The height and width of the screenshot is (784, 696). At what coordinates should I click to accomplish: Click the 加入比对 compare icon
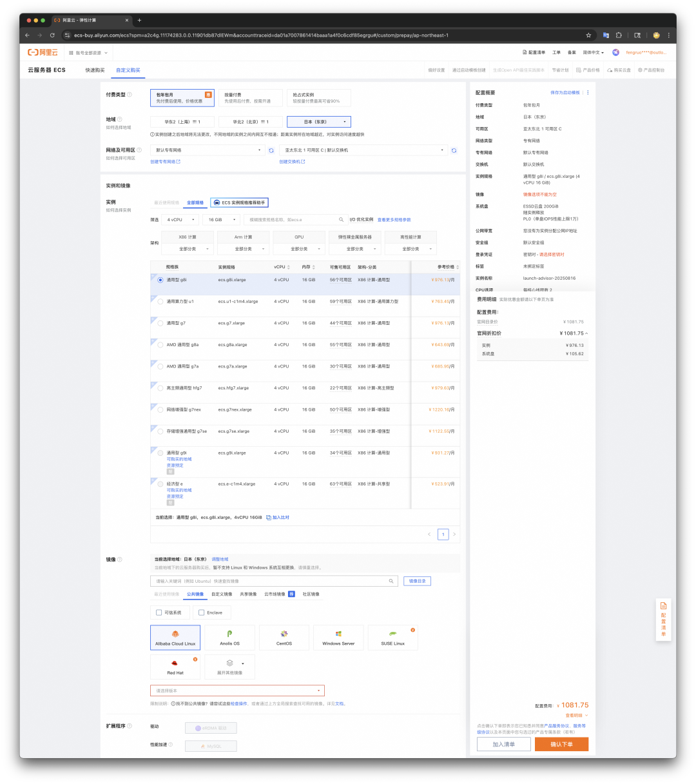pyautogui.click(x=269, y=518)
